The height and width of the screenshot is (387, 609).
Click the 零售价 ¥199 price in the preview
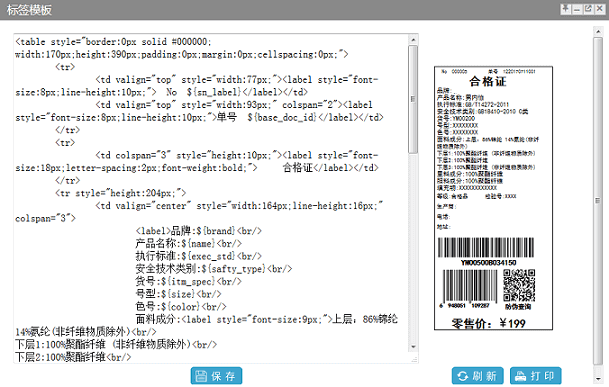click(489, 323)
